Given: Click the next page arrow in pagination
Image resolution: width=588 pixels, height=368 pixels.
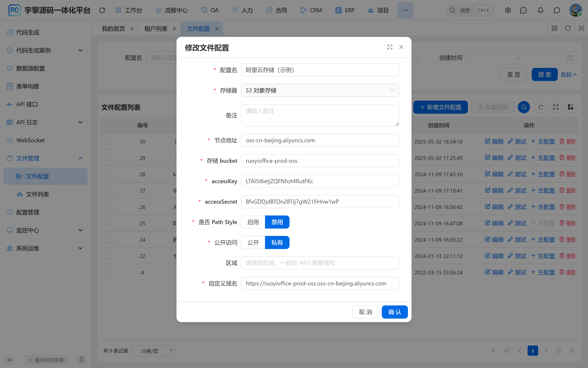Looking at the screenshot, I should [546, 351].
